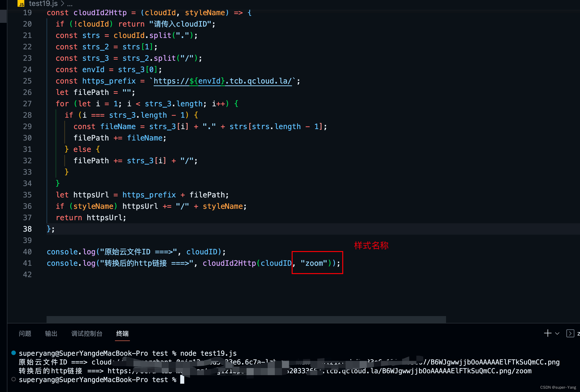Image resolution: width=580 pixels, height=392 pixels.
Task: Click the terminal shell icon at right
Action: tap(570, 333)
